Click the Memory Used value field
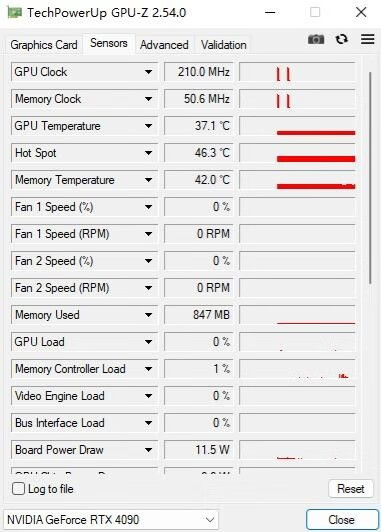 pos(198,315)
